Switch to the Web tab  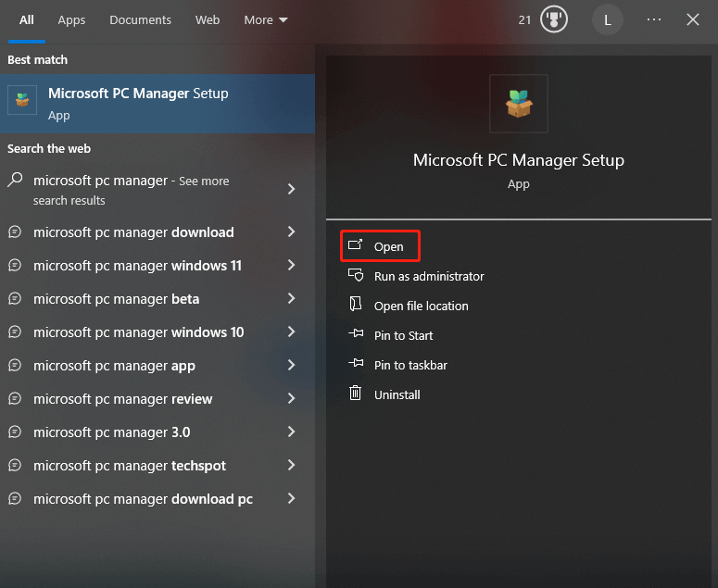point(208,20)
